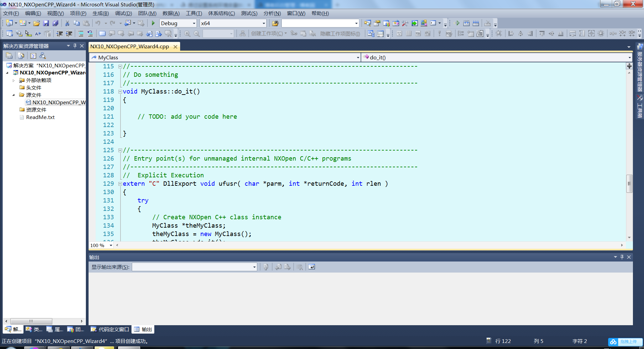Click Find Message in Code icon in Output
The height and width of the screenshot is (349, 644).
[266, 267]
